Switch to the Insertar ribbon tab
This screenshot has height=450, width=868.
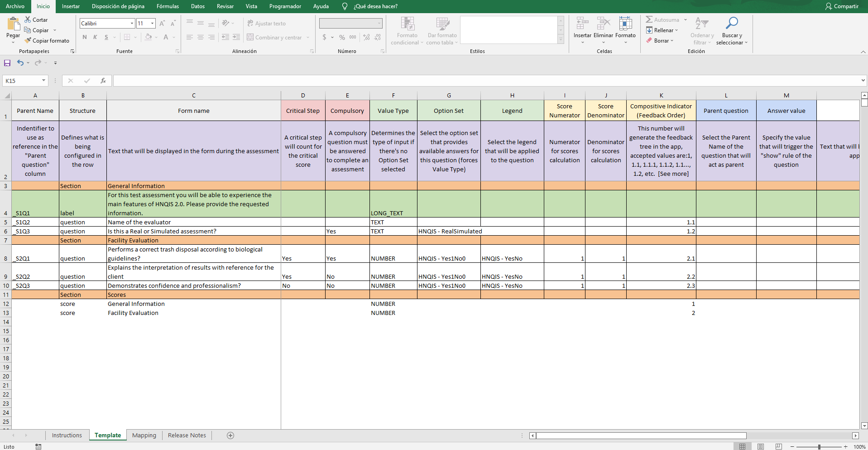(x=71, y=6)
